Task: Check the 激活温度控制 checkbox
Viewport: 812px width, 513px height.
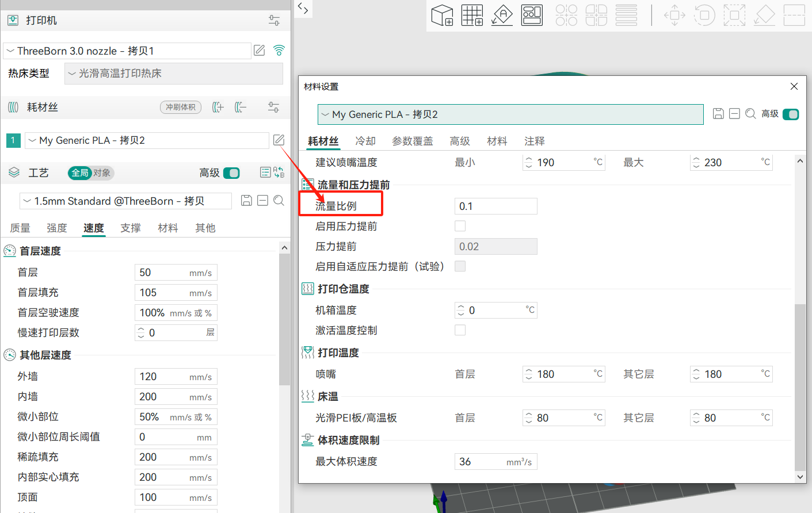Action: tap(460, 330)
